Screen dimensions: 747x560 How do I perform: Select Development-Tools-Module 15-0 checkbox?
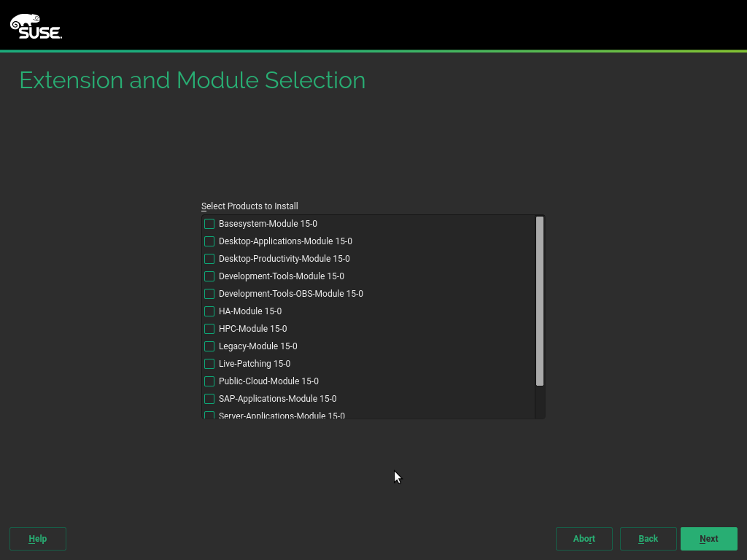[209, 276]
